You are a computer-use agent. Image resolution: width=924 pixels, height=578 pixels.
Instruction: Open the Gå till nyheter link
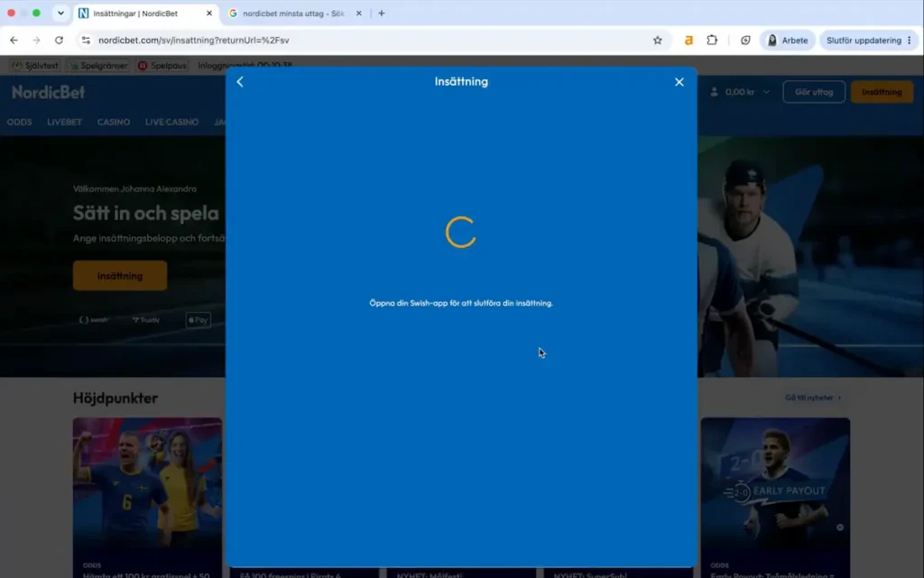tap(813, 398)
